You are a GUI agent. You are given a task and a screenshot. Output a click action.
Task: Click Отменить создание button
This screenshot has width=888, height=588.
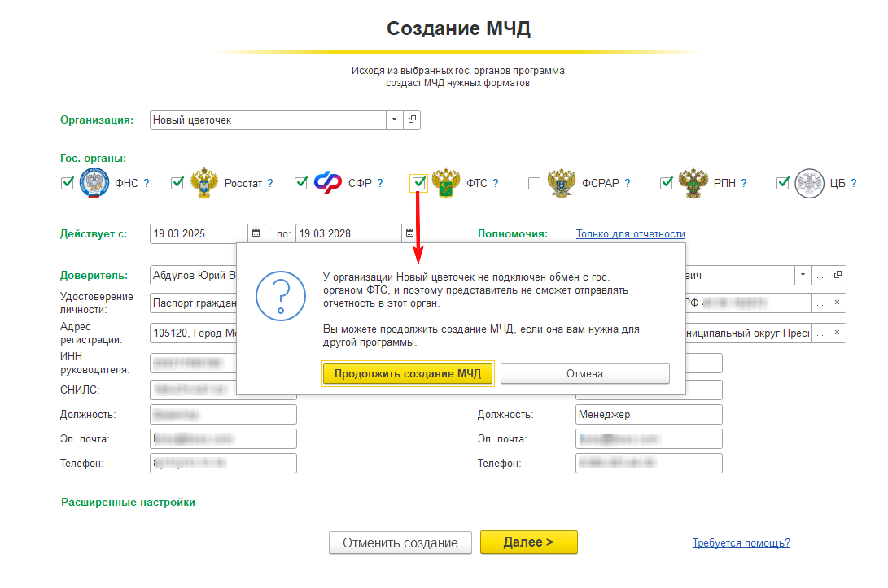pos(400,542)
